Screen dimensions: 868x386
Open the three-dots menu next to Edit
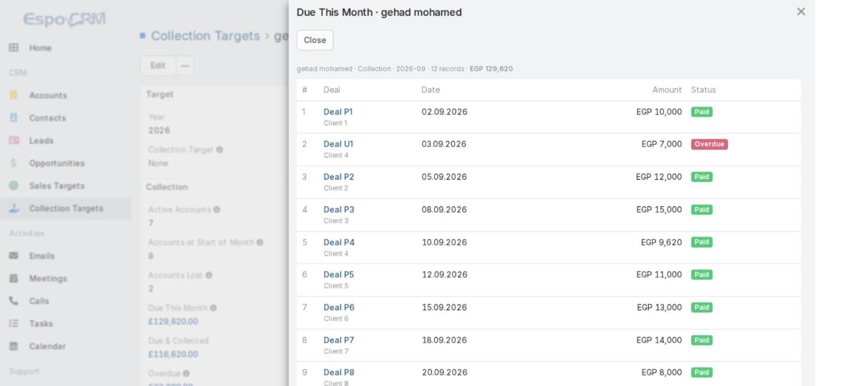185,66
